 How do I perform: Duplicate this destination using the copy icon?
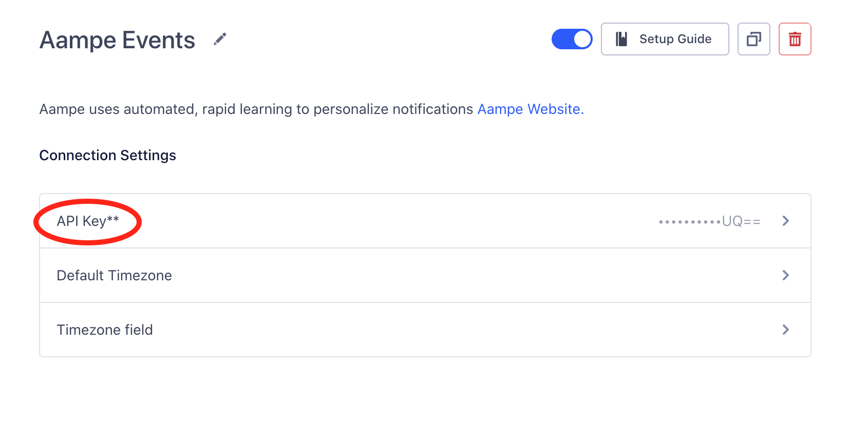[753, 39]
